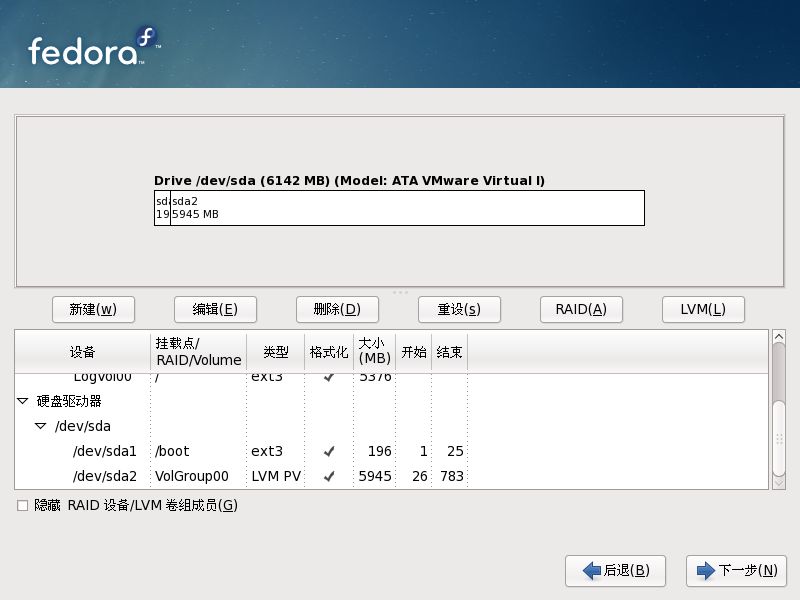Image resolution: width=800 pixels, height=600 pixels.
Task: Select the /dev/sda2 row
Action: [391, 476]
